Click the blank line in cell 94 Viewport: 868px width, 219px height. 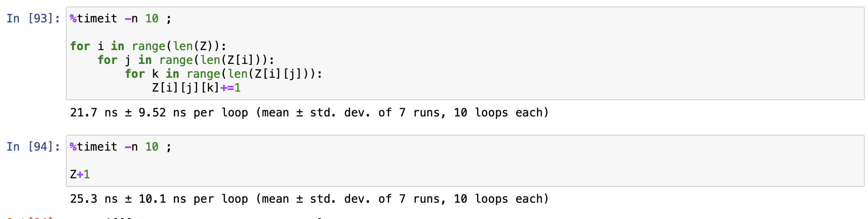pyautogui.click(x=465, y=160)
